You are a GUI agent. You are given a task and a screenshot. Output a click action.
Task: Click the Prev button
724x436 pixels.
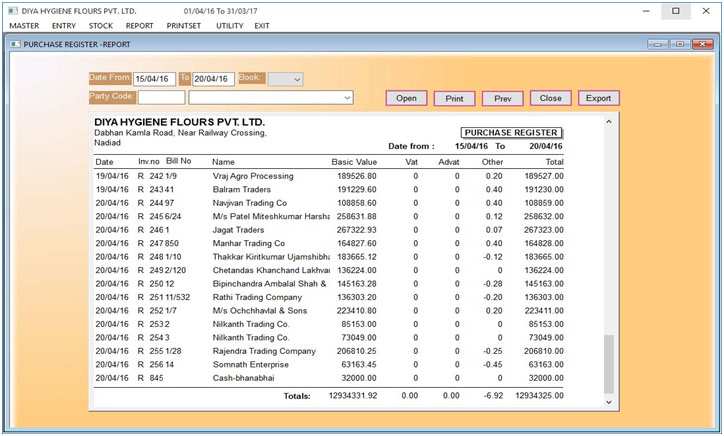click(x=502, y=98)
